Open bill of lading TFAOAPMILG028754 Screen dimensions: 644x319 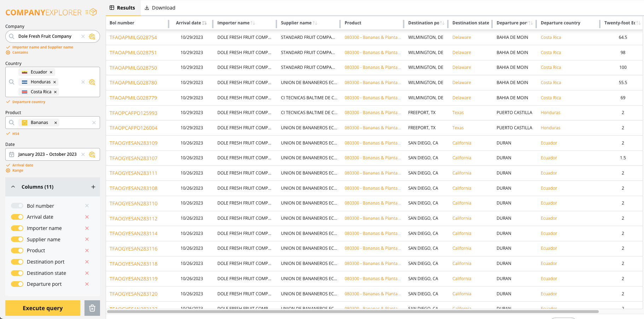(x=133, y=37)
